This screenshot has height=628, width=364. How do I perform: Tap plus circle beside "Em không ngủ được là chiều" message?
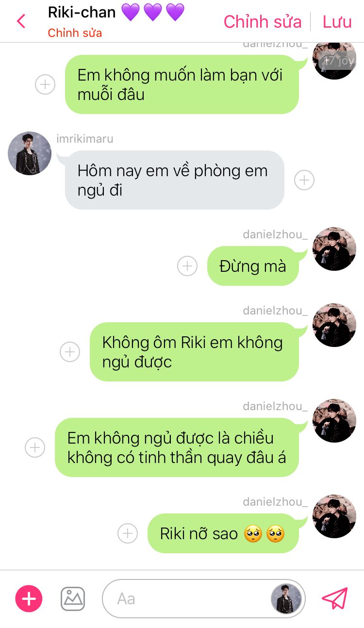pos(35,447)
